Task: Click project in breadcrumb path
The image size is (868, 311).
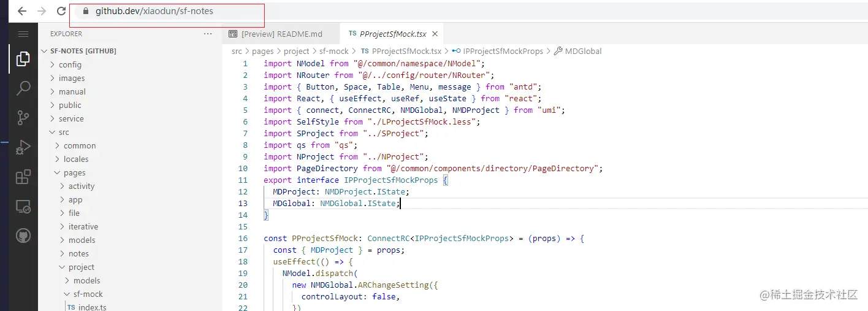Action: tap(296, 52)
